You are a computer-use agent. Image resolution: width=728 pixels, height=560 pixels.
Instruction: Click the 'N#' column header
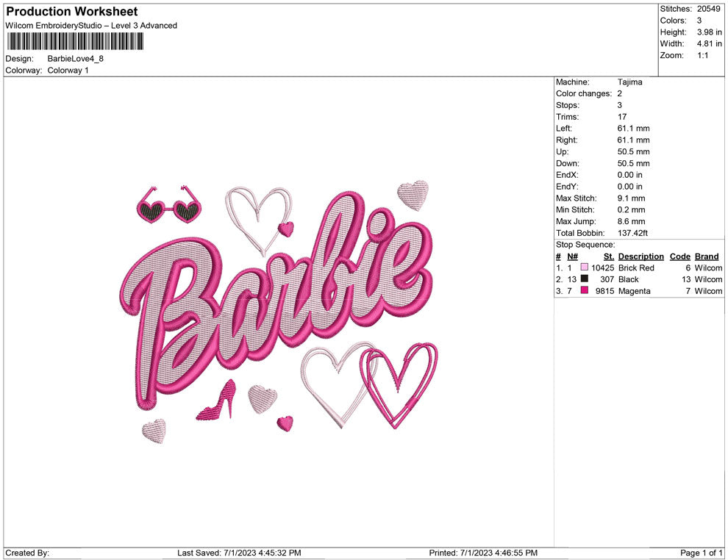coord(572,256)
